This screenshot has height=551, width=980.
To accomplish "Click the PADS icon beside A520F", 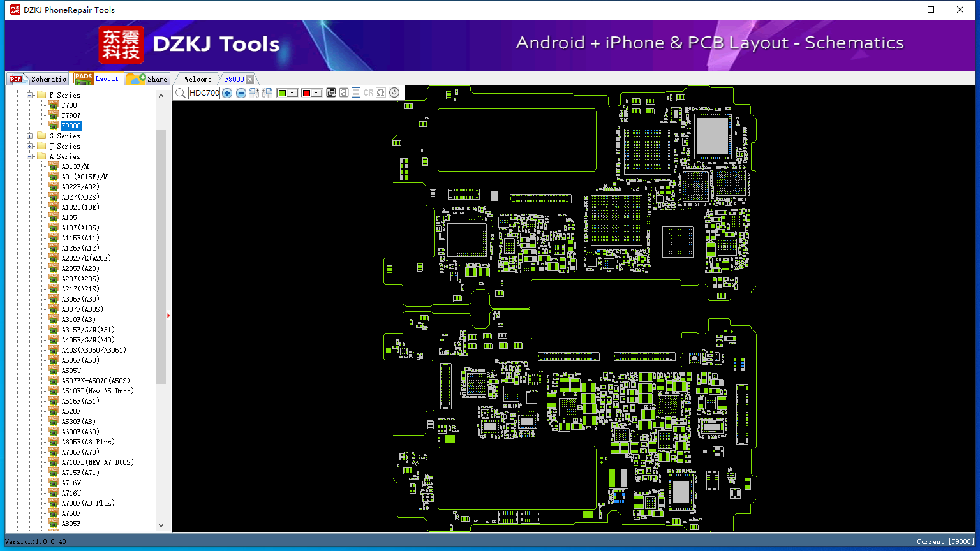I will point(54,411).
